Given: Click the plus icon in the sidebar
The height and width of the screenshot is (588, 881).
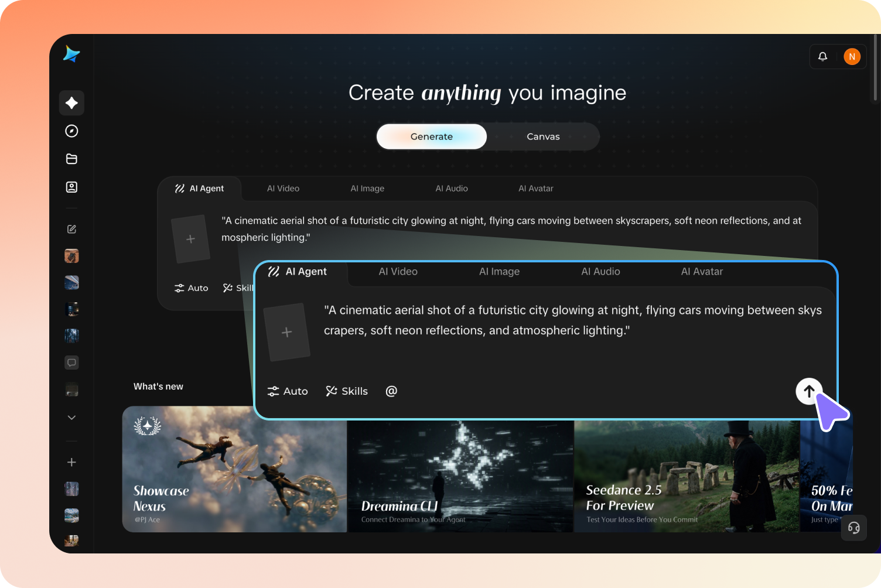Looking at the screenshot, I should [71, 462].
